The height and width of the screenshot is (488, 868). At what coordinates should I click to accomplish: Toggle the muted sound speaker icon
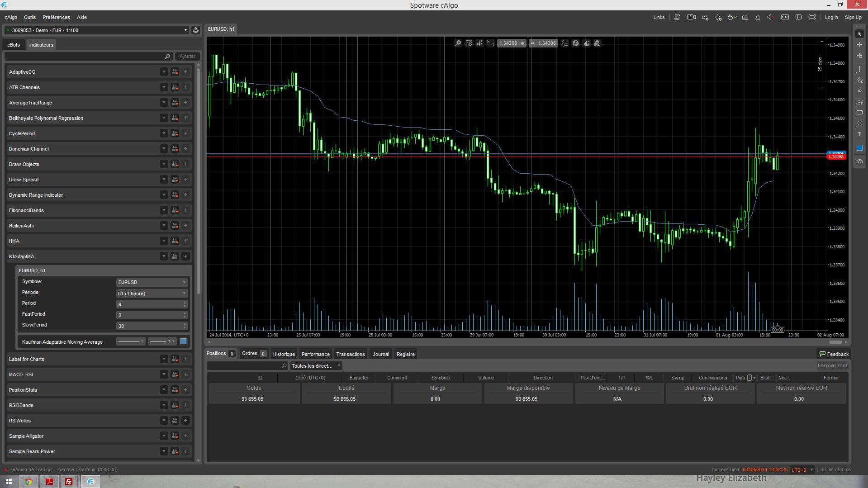coord(771,17)
